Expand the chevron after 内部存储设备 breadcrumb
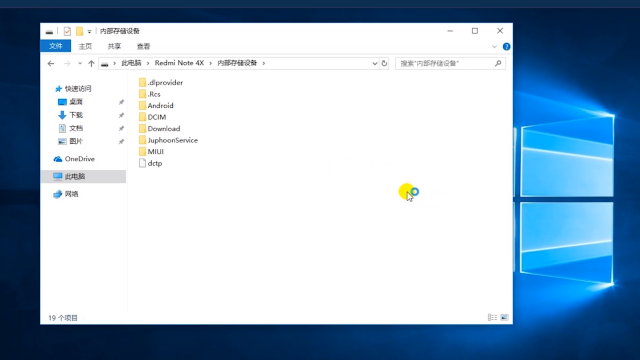Screen dimensions: 640x360 coord(264,63)
